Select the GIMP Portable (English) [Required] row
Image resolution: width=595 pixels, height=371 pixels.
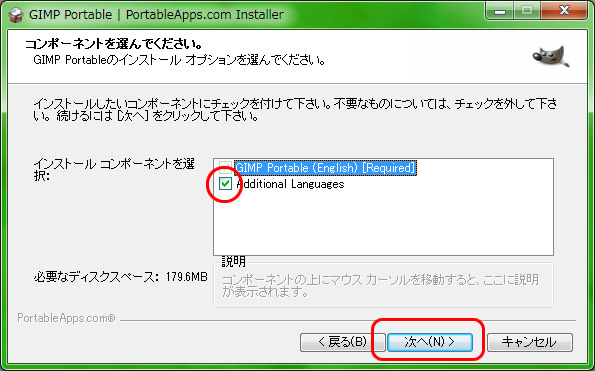point(325,168)
